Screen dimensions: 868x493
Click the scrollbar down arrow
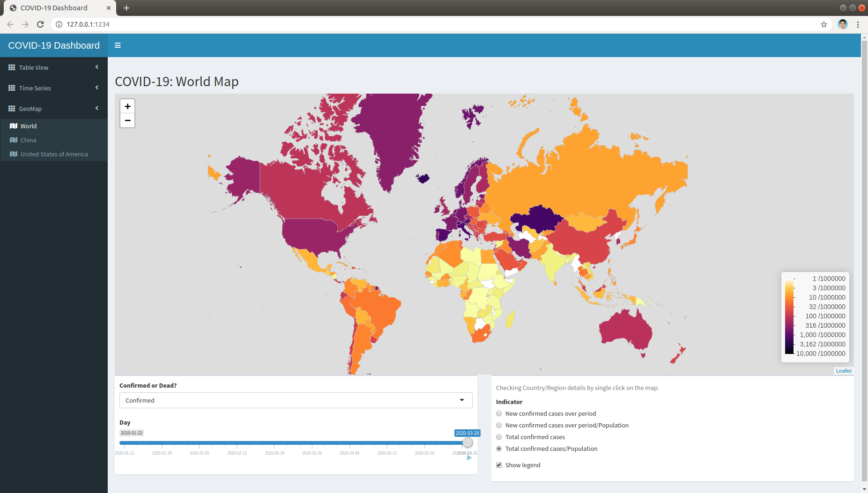click(864, 489)
